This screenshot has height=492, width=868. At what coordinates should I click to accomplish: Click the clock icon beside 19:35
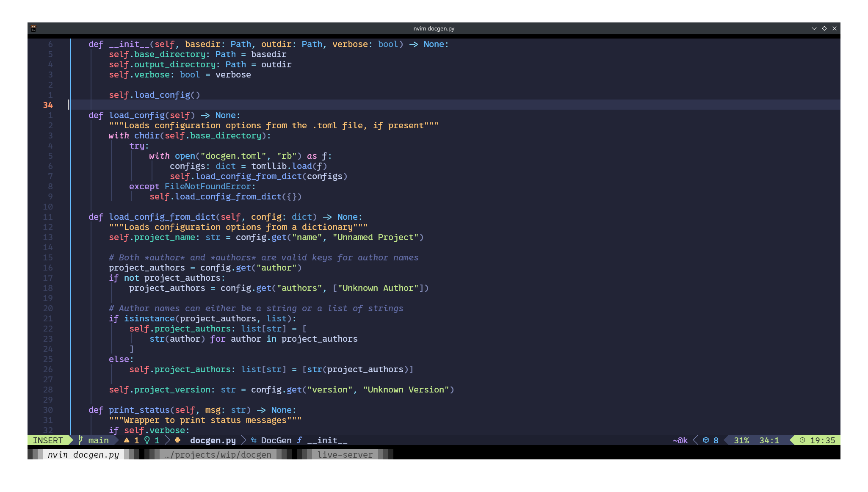(x=802, y=440)
